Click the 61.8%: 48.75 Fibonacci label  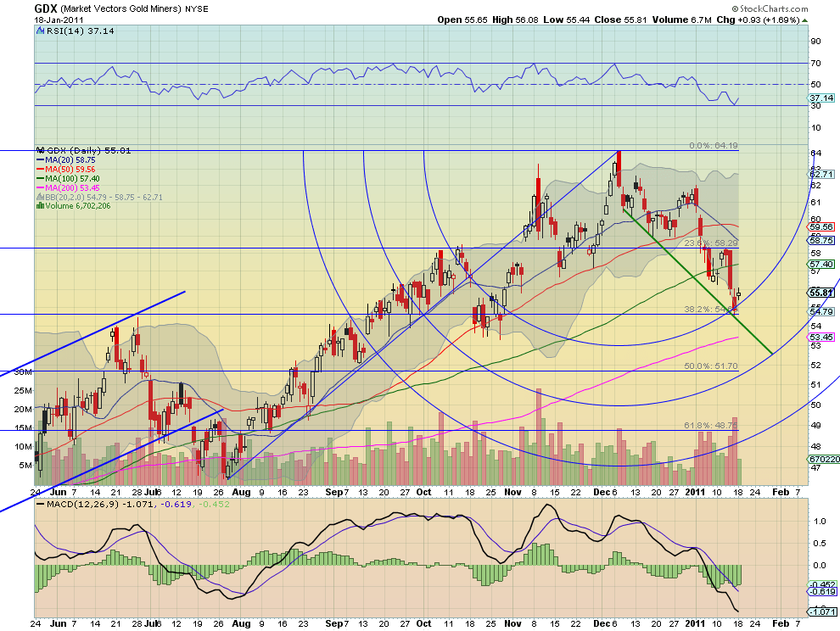(x=711, y=425)
